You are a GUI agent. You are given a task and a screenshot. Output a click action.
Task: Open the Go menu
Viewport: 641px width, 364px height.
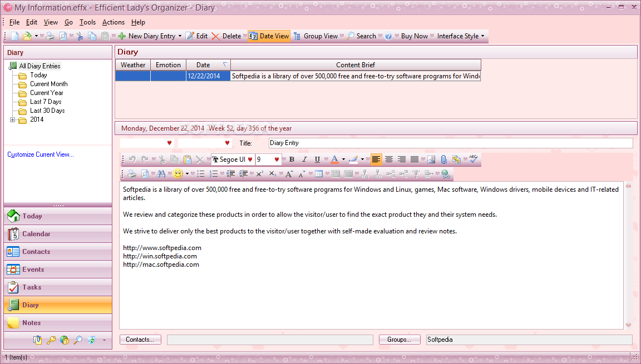pyautogui.click(x=68, y=22)
